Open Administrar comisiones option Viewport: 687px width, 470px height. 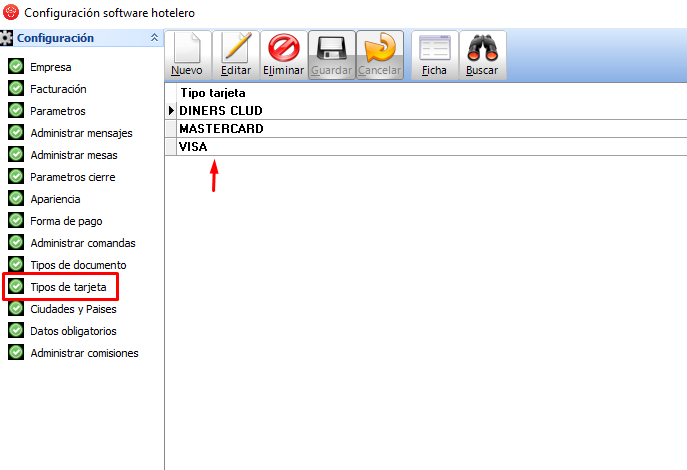(84, 353)
